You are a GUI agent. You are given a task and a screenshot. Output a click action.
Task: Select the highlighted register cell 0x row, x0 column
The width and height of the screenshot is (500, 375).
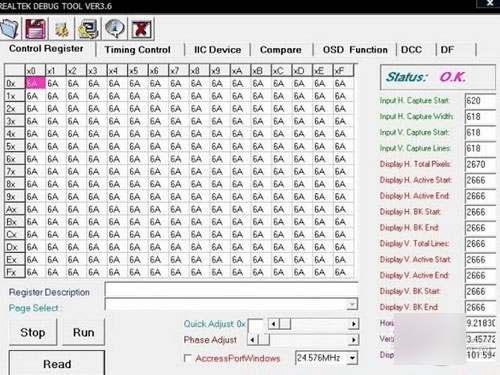[35, 83]
